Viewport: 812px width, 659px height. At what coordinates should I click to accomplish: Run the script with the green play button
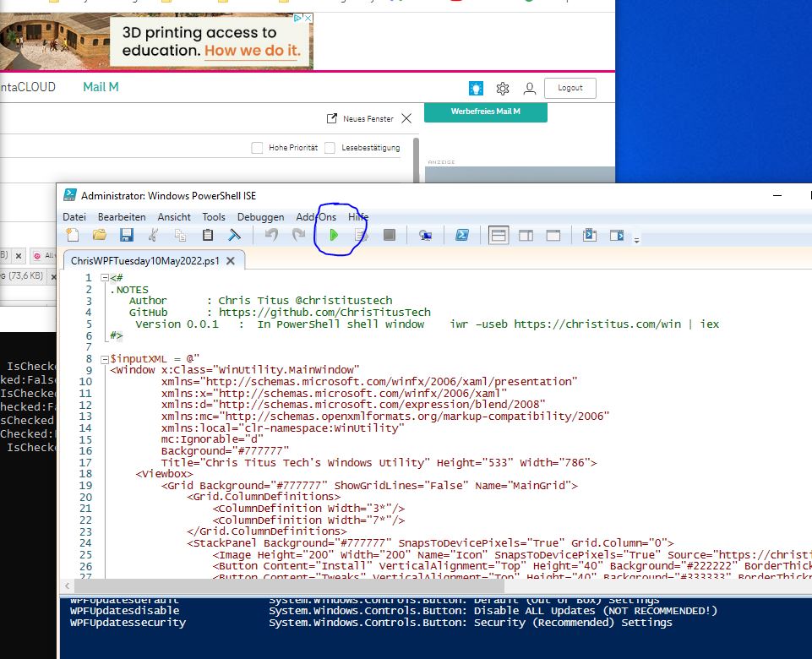point(334,235)
